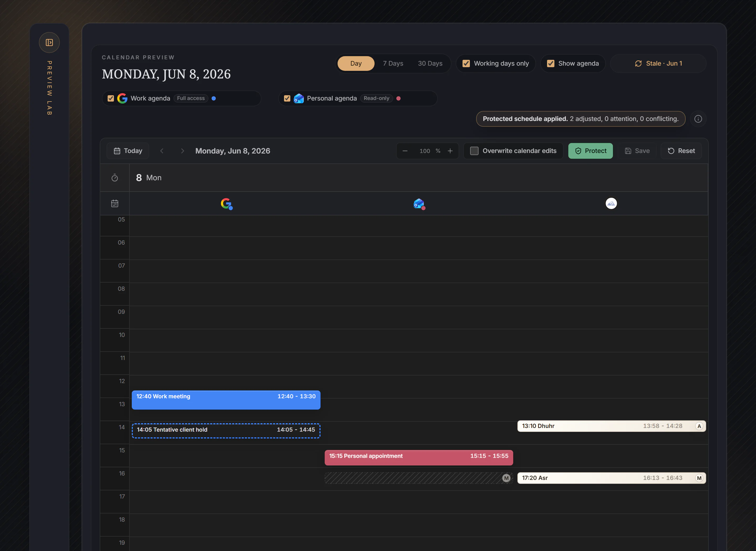Click the Protected schedule applied status banner

[x=580, y=119]
